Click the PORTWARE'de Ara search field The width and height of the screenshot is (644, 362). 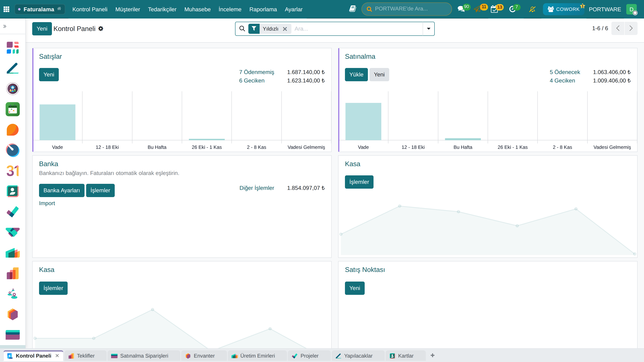coord(407,9)
